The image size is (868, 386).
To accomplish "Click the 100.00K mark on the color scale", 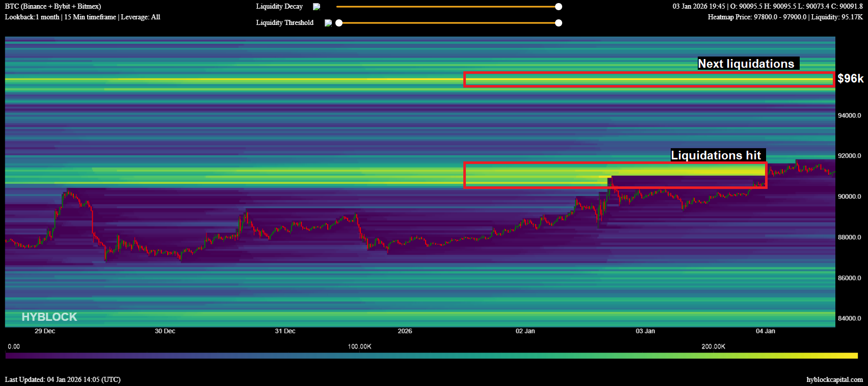I will (359, 347).
